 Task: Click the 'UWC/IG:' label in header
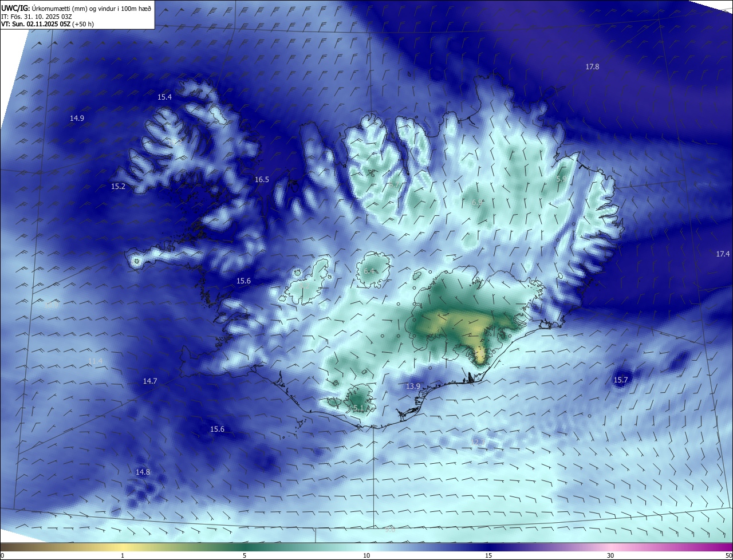coord(16,8)
